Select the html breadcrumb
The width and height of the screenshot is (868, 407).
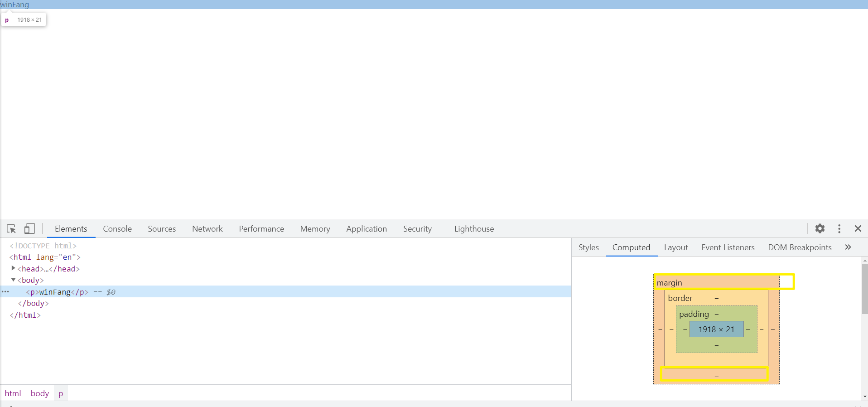[13, 393]
